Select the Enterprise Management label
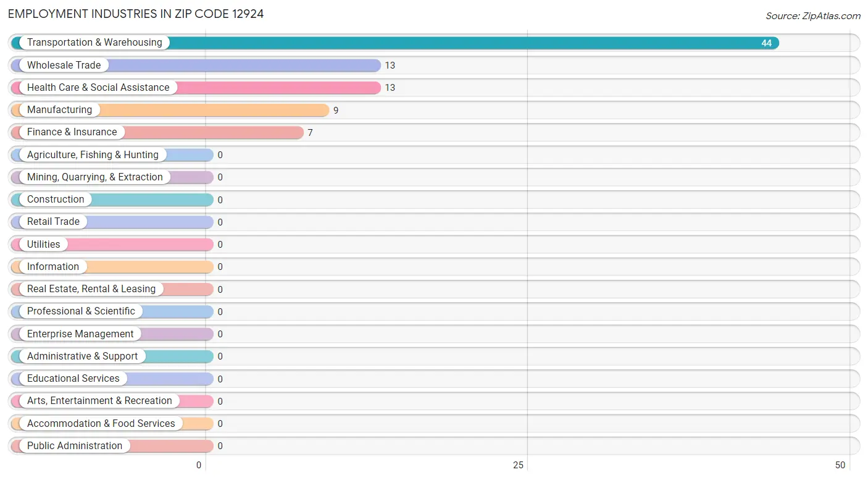 80,334
